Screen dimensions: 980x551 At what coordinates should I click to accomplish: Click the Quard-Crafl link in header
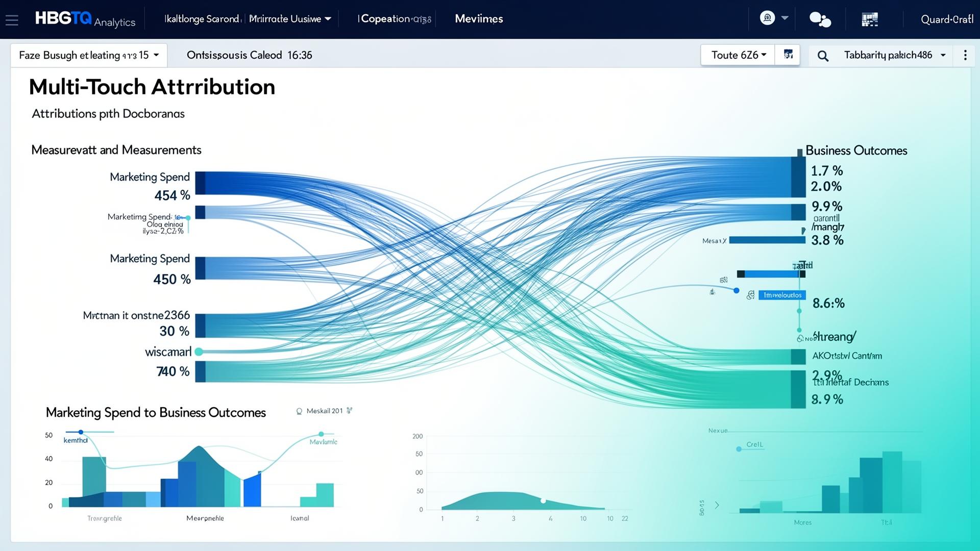click(947, 19)
